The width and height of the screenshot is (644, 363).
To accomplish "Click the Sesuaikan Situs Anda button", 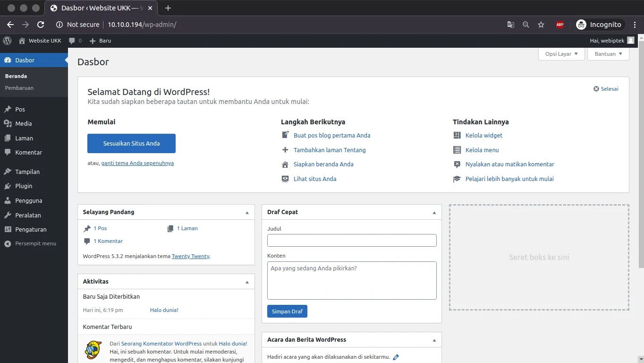I will tap(131, 143).
